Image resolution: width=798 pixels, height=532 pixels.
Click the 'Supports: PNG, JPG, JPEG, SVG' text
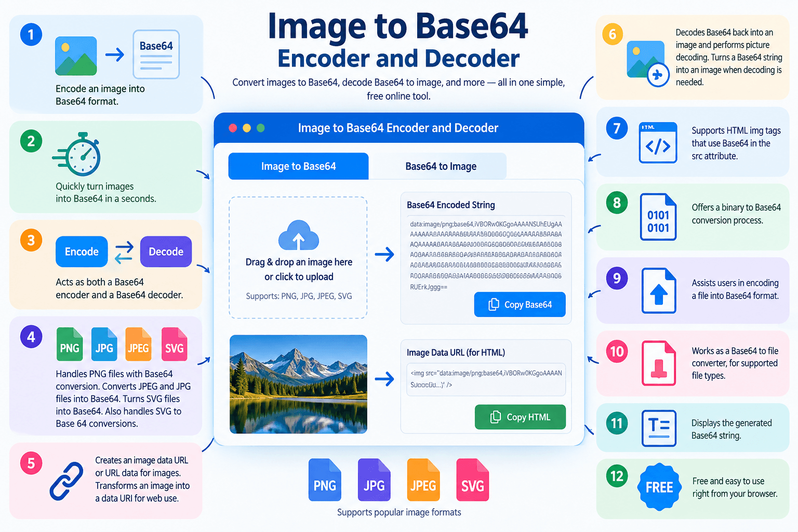[299, 296]
